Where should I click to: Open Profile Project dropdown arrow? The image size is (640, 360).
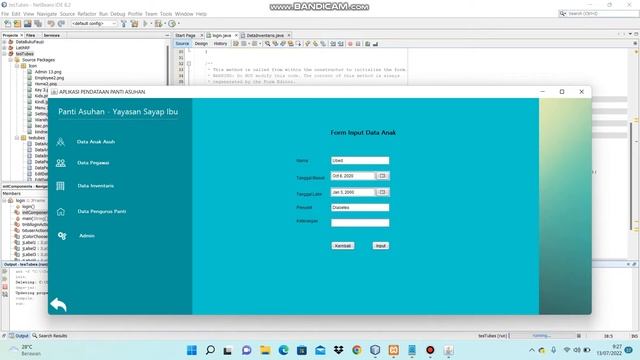pyautogui.click(x=178, y=24)
